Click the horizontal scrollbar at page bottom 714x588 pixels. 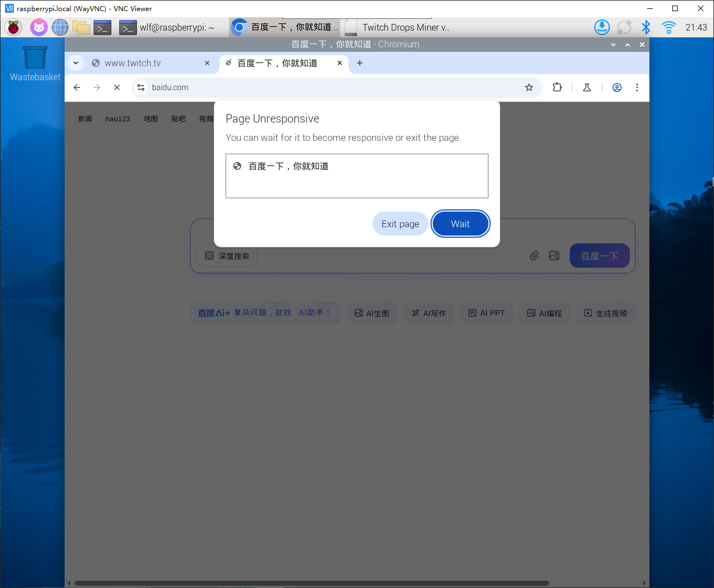[312, 583]
